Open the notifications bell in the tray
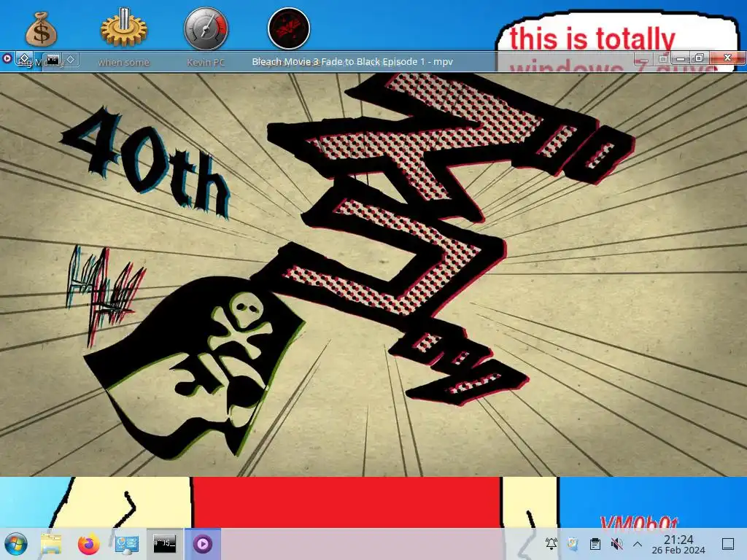The image size is (747, 560). coord(551,543)
